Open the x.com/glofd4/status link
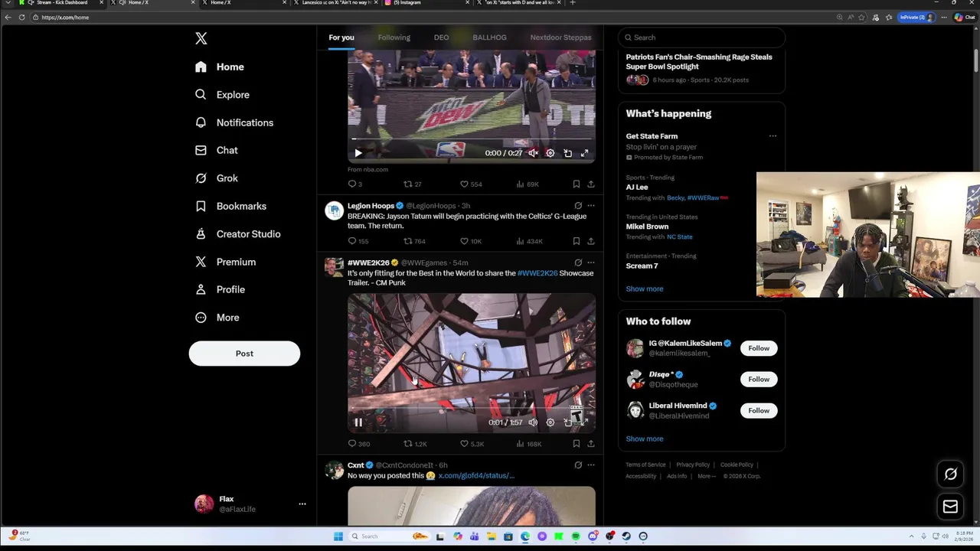 tap(476, 475)
